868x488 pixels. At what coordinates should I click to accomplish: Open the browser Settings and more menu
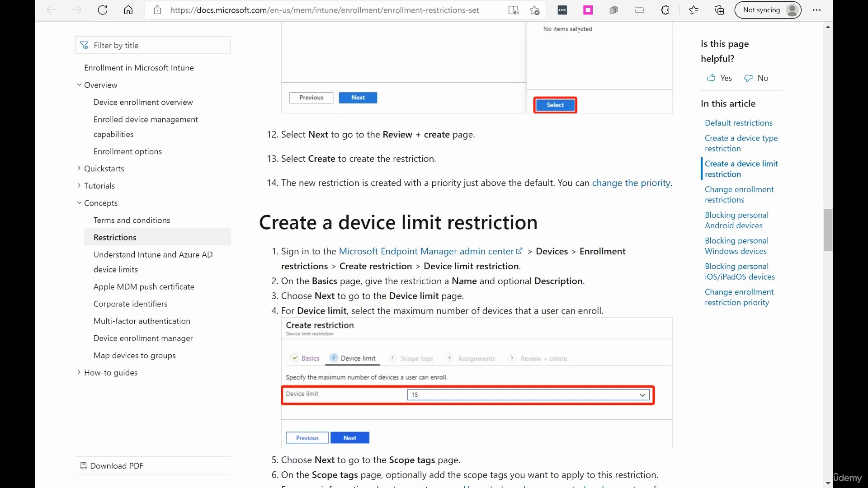pyautogui.click(x=816, y=10)
